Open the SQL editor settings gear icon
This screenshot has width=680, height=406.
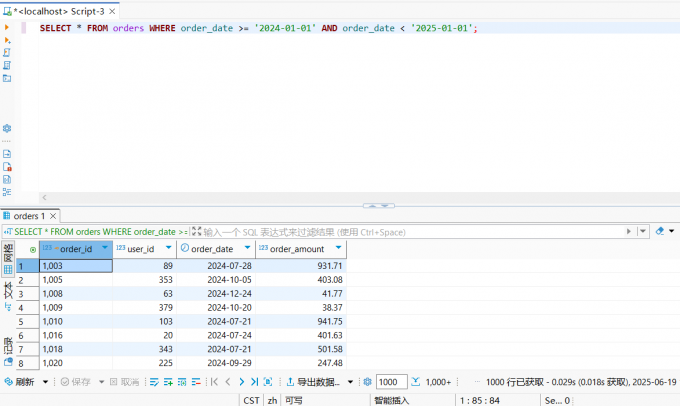tap(7, 128)
